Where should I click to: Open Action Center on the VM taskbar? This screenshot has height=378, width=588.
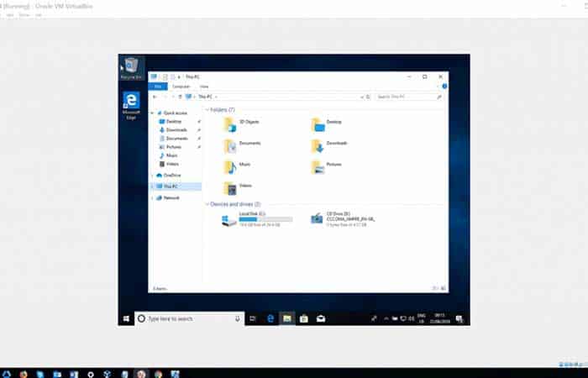459,318
